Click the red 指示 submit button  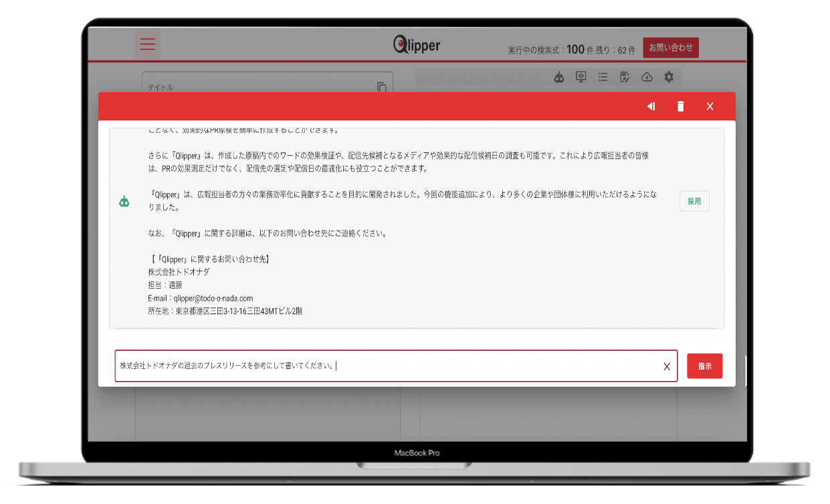pos(704,366)
